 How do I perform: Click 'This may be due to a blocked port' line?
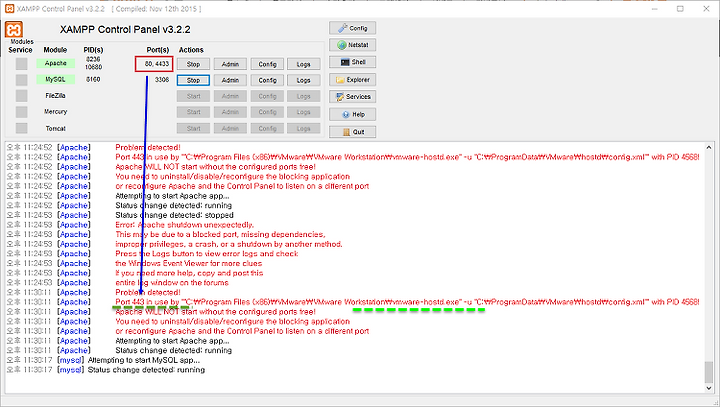pos(220,234)
